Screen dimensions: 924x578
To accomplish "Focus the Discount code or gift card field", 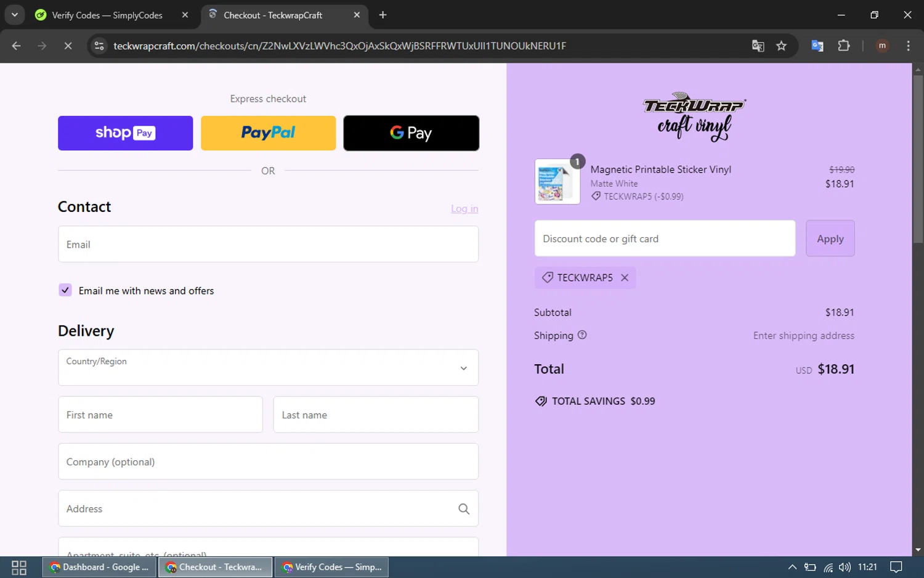I will click(665, 238).
